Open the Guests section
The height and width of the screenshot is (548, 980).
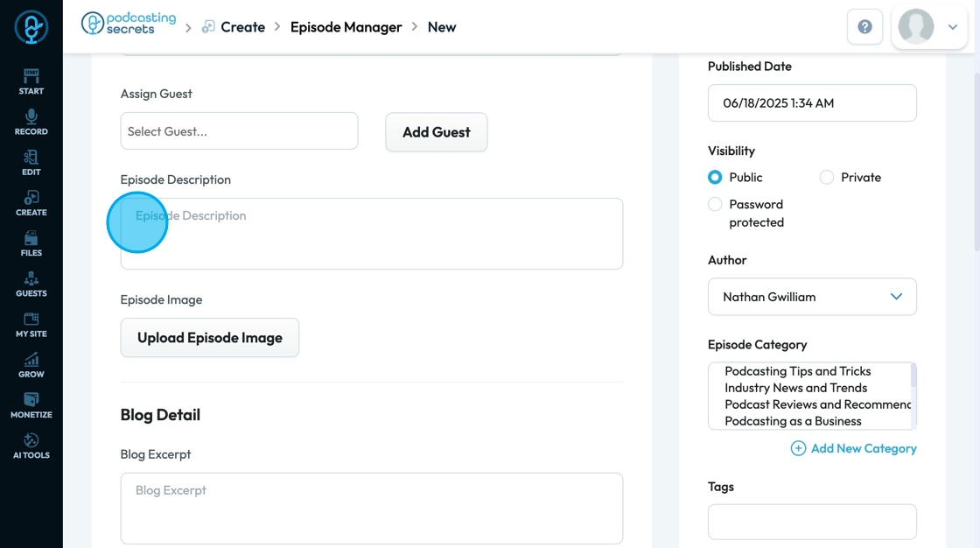point(31,285)
